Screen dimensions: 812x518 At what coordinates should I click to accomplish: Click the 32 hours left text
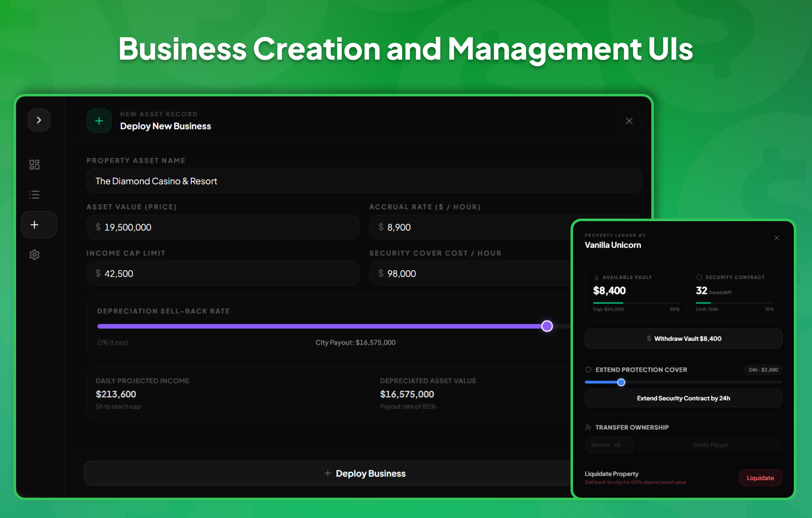[713, 291]
